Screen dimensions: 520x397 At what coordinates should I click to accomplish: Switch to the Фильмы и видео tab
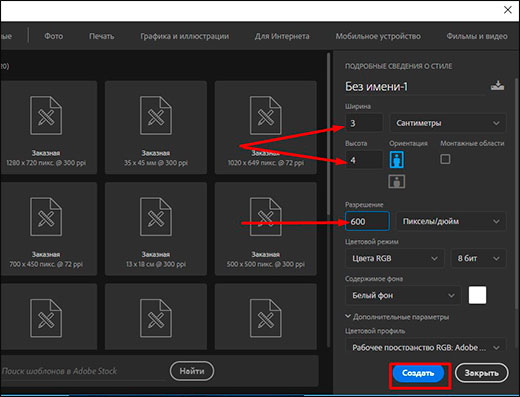[x=477, y=36]
